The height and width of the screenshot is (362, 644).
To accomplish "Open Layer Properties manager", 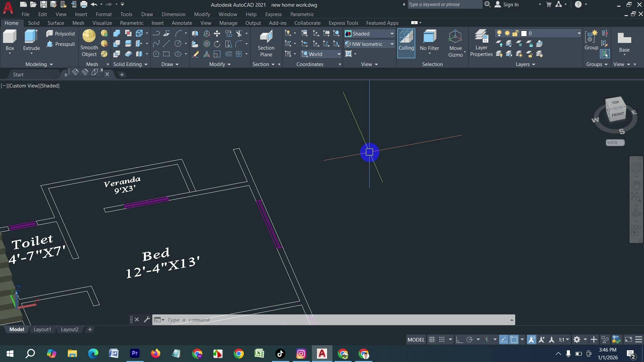I will point(481,43).
